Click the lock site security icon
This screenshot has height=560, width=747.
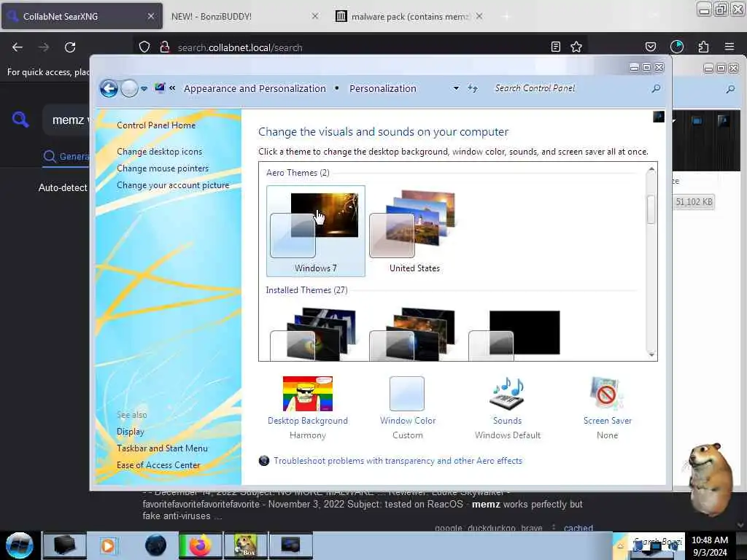click(x=165, y=47)
